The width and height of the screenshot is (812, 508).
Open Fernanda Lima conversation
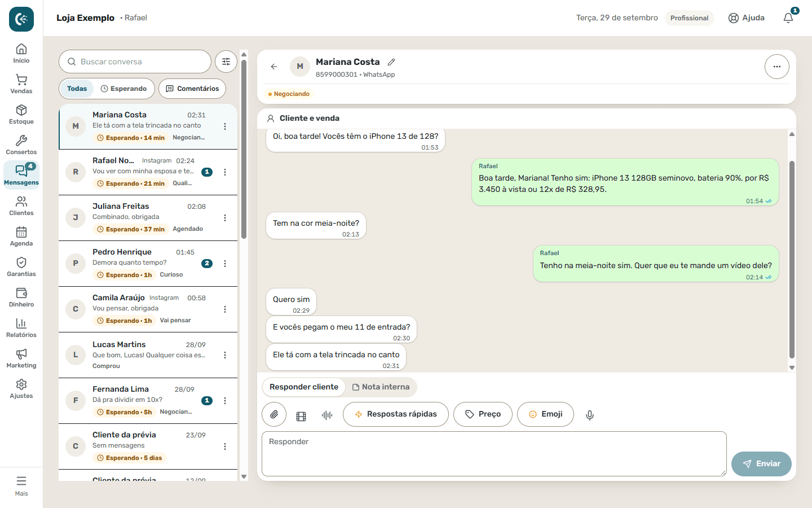pyautogui.click(x=148, y=401)
